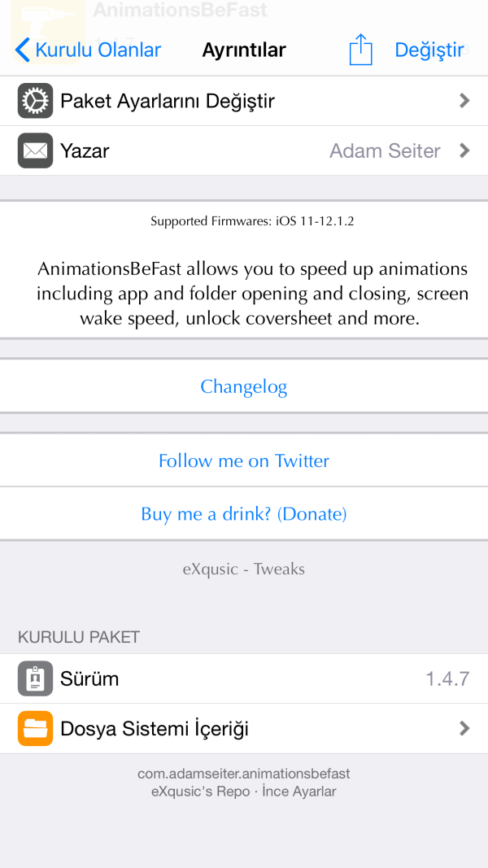The height and width of the screenshot is (868, 488).
Task: Tap the AnimationsBeFast package icon at top
Action: [49, 18]
